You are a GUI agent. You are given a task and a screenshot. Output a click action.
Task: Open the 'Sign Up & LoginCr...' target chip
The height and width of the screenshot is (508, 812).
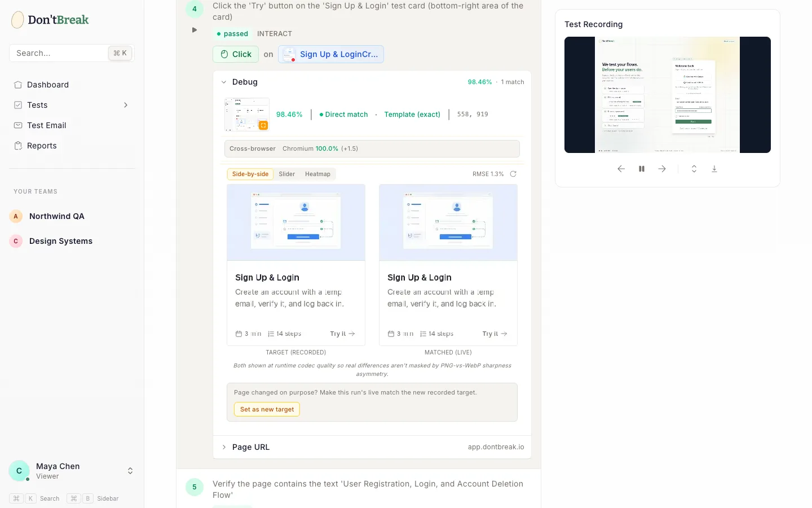pos(331,54)
